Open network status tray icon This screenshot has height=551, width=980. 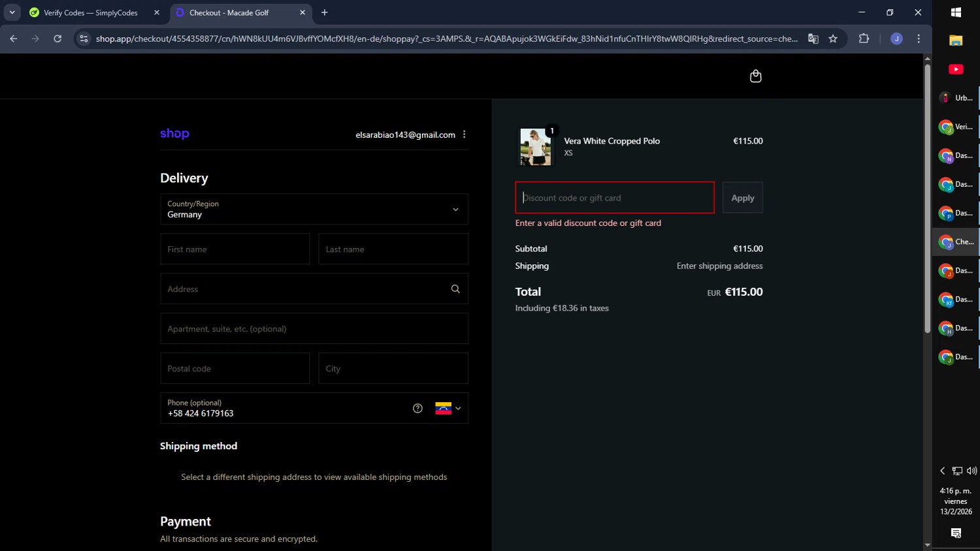[x=957, y=471]
